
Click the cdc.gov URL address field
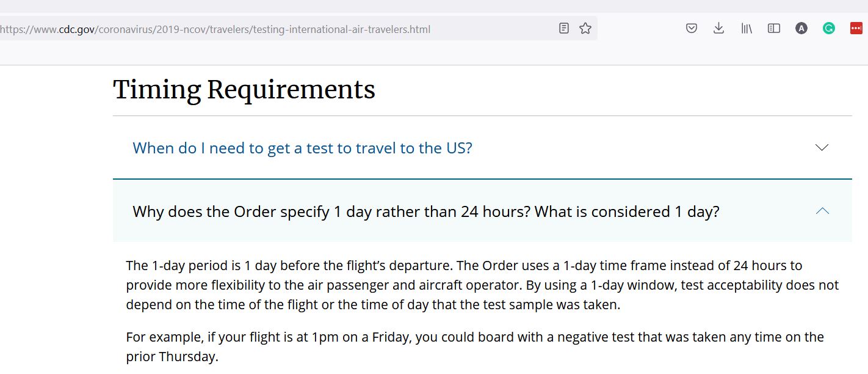pyautogui.click(x=275, y=29)
